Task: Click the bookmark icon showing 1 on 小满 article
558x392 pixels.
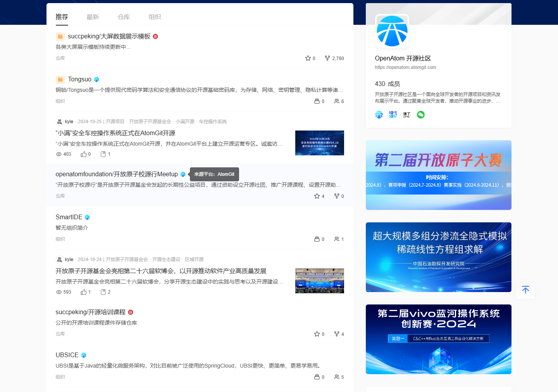Action: (x=103, y=154)
